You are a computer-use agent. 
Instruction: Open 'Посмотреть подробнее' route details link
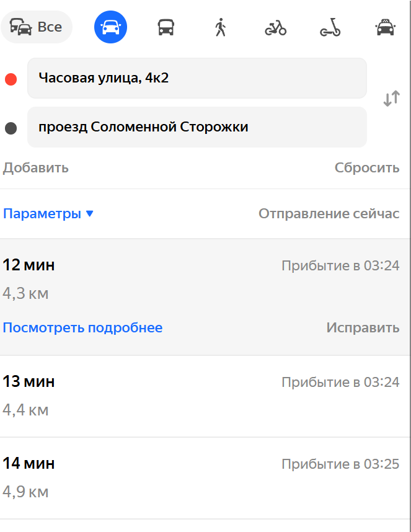click(82, 327)
